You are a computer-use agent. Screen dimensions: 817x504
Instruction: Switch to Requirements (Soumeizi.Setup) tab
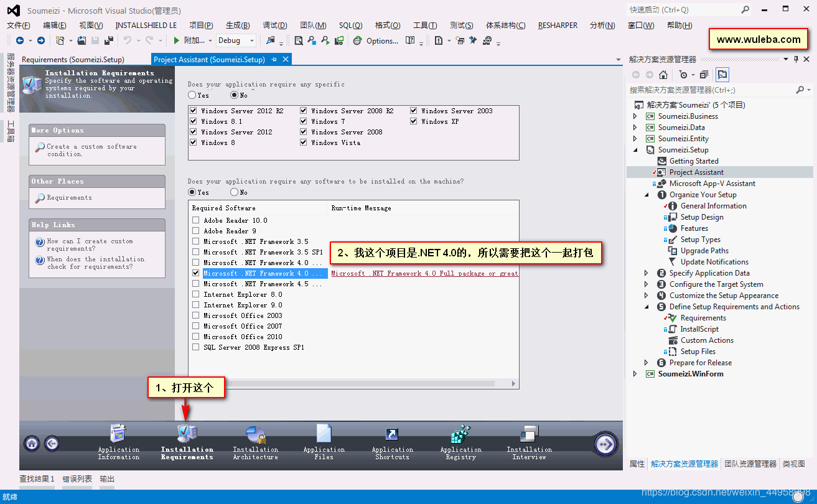pyautogui.click(x=73, y=60)
